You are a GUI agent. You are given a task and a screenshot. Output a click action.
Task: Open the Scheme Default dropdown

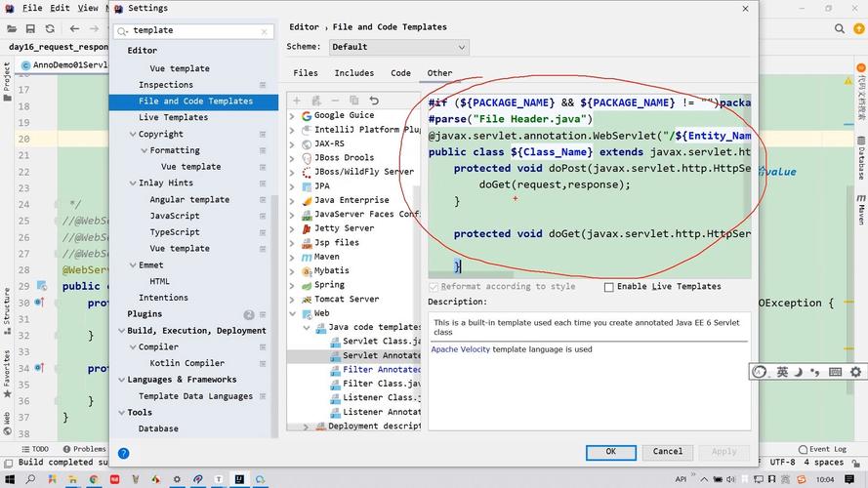point(399,47)
